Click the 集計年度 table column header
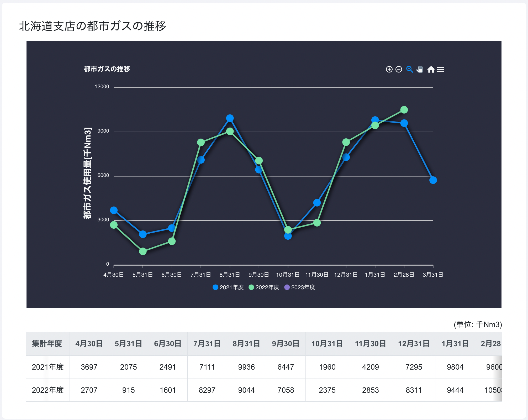The height and width of the screenshot is (420, 528). (47, 344)
